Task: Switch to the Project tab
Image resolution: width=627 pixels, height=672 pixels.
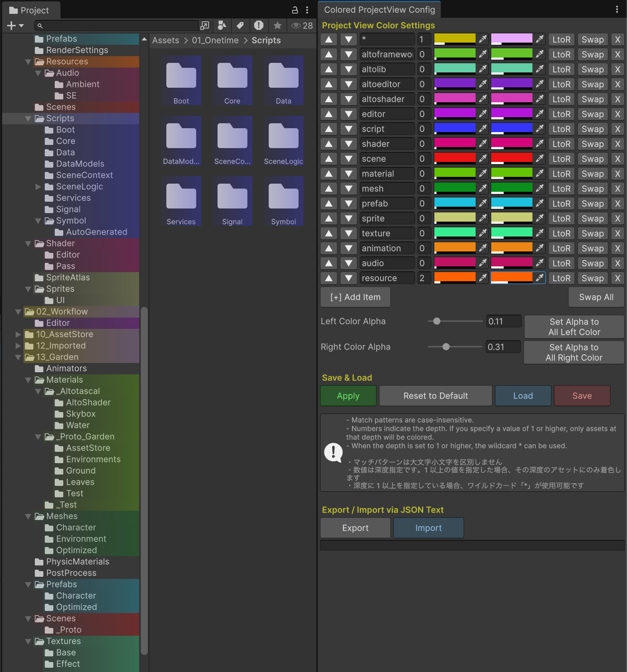Action: 30,10
